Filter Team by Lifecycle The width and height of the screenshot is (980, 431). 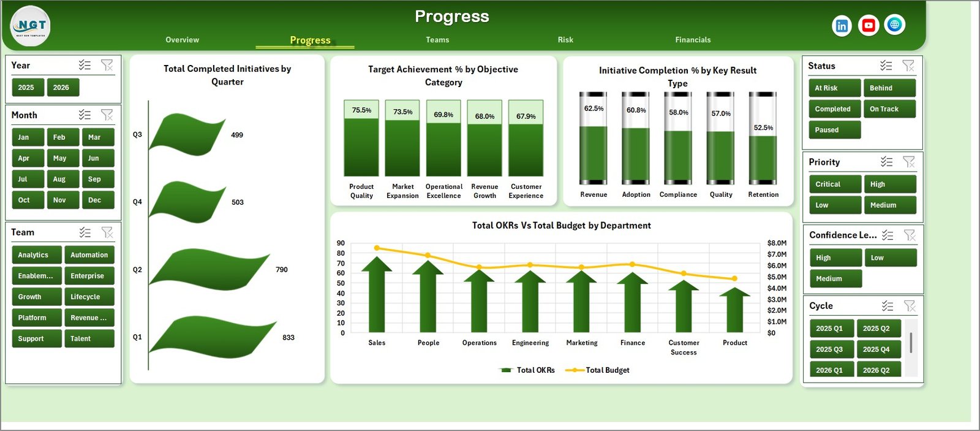(89, 297)
